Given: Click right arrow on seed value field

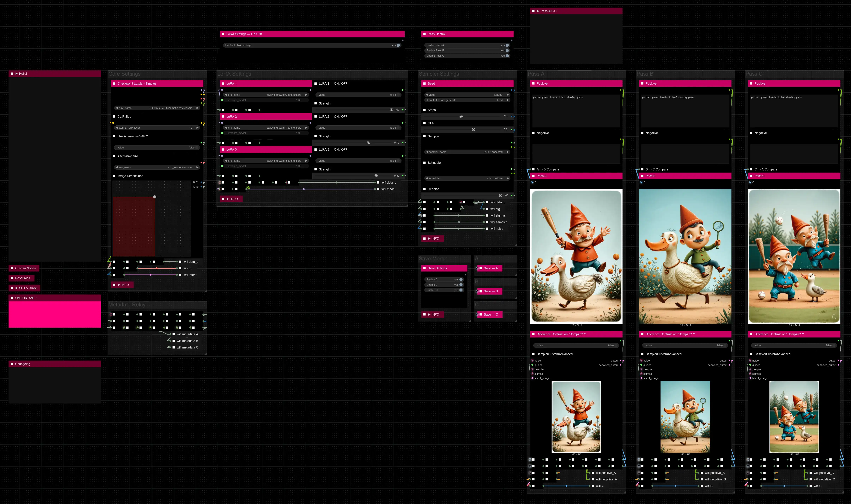Looking at the screenshot, I should pyautogui.click(x=508, y=95).
